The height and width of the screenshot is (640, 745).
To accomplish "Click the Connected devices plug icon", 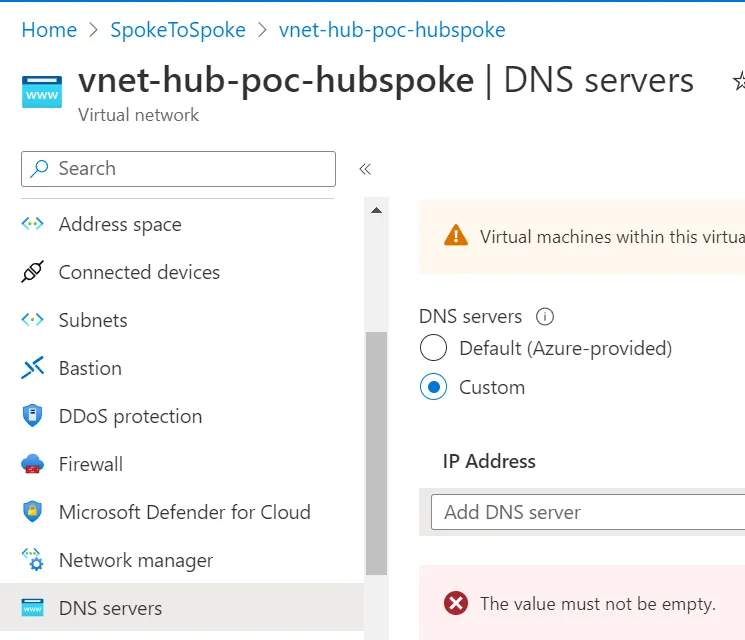I will coord(33,272).
